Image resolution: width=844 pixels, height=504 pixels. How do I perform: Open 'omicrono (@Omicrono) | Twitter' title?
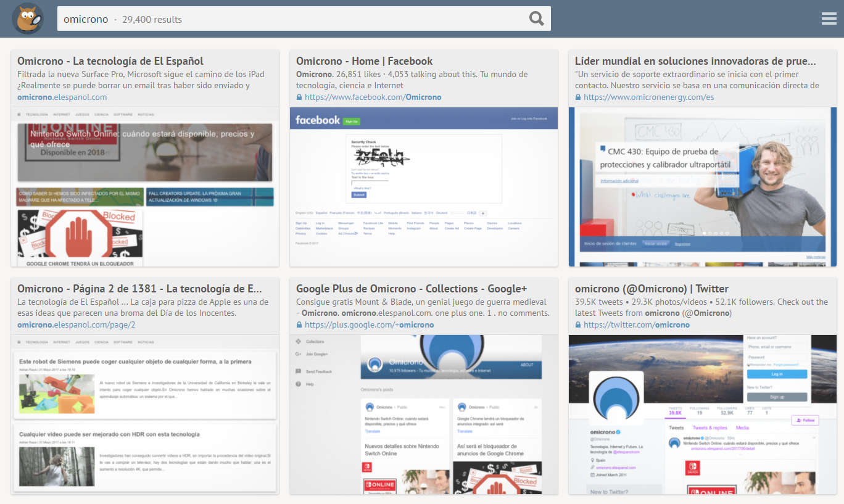pyautogui.click(x=652, y=289)
